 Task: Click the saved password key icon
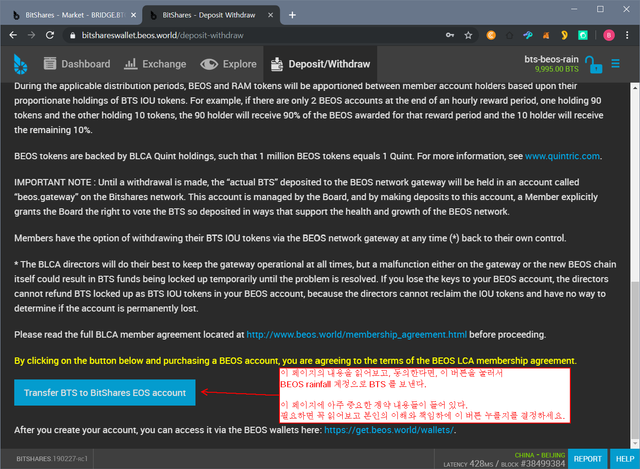[x=450, y=36]
